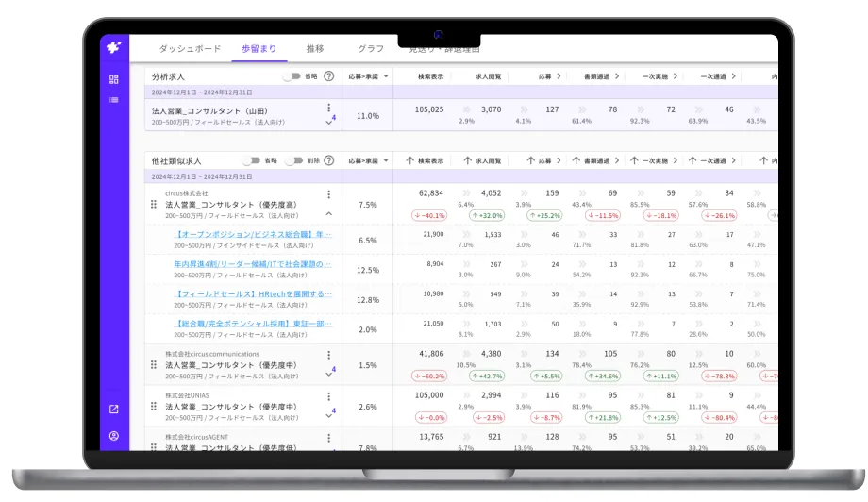Open three-dot menu for 法人営業_コンサルタント（山田）
The width and height of the screenshot is (868, 502).
pos(329,108)
